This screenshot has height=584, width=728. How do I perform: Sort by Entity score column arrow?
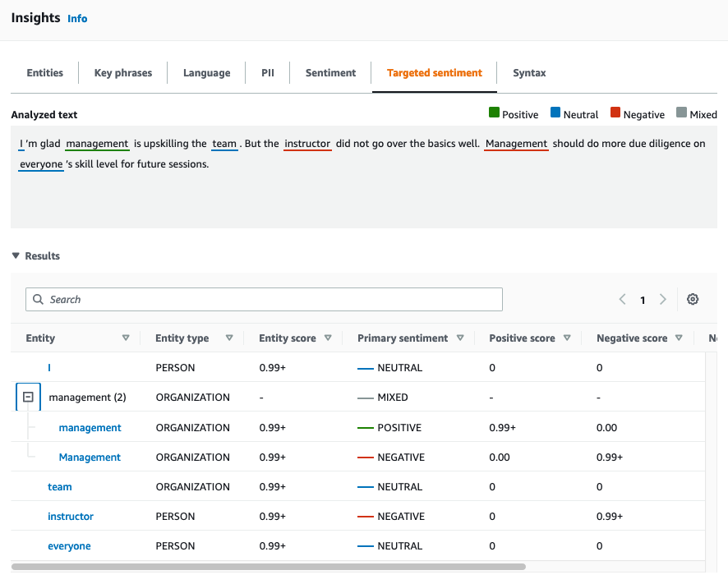point(328,338)
